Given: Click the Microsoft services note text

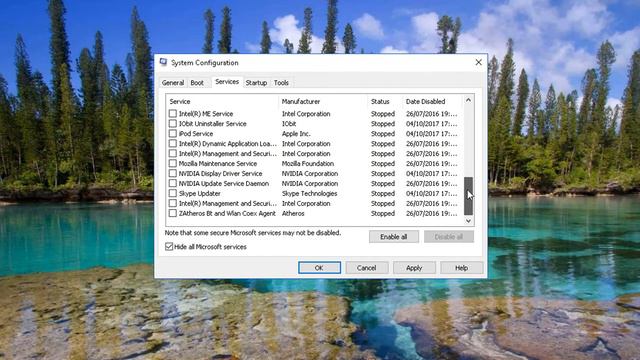Looking at the screenshot, I should click(253, 233).
